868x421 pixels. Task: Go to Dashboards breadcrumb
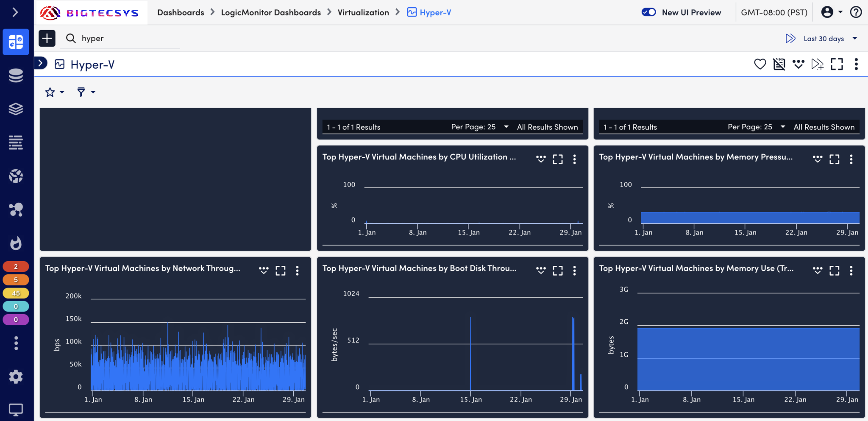181,12
